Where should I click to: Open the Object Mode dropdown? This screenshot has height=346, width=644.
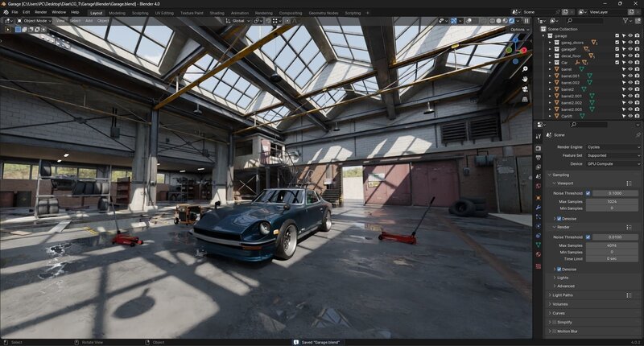coord(35,21)
